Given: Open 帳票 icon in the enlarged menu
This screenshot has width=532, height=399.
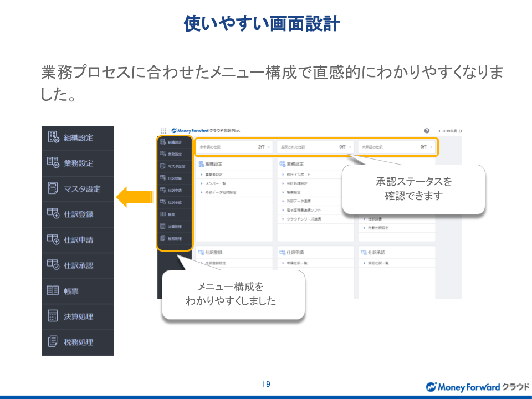Looking at the screenshot, I should 53,290.
